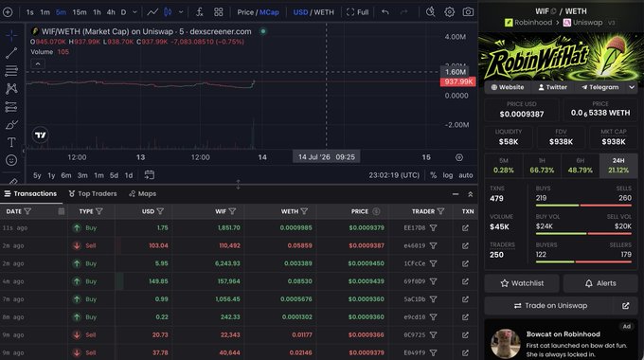Open the token Telegram link

pos(600,87)
